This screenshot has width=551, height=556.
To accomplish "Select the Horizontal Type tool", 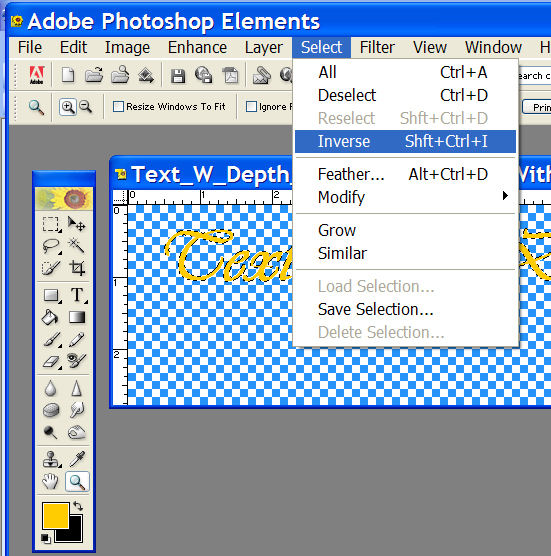I will (77, 295).
